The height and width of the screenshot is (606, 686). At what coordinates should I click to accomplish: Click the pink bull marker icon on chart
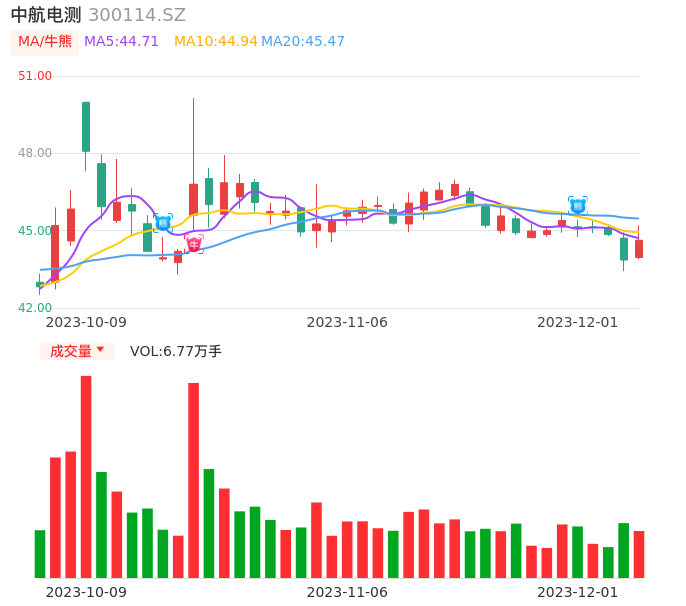click(194, 244)
